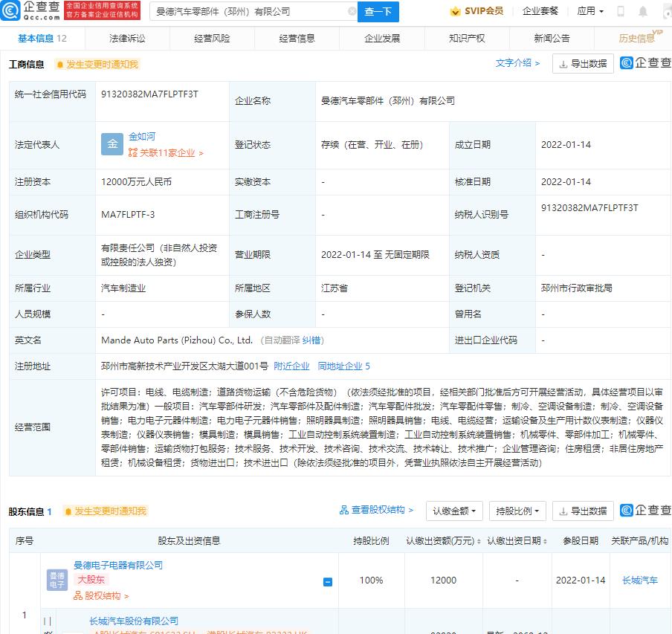Expand the 认缴金额 filter dropdown
Screen dimensions: 672x634
pos(454,511)
